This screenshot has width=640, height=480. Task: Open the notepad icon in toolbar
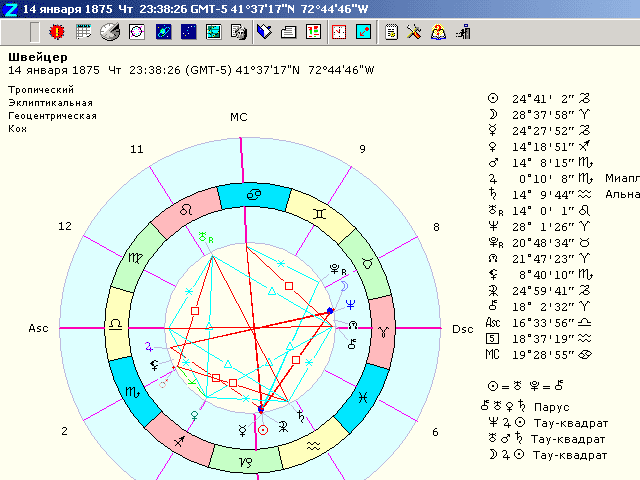pos(391,32)
